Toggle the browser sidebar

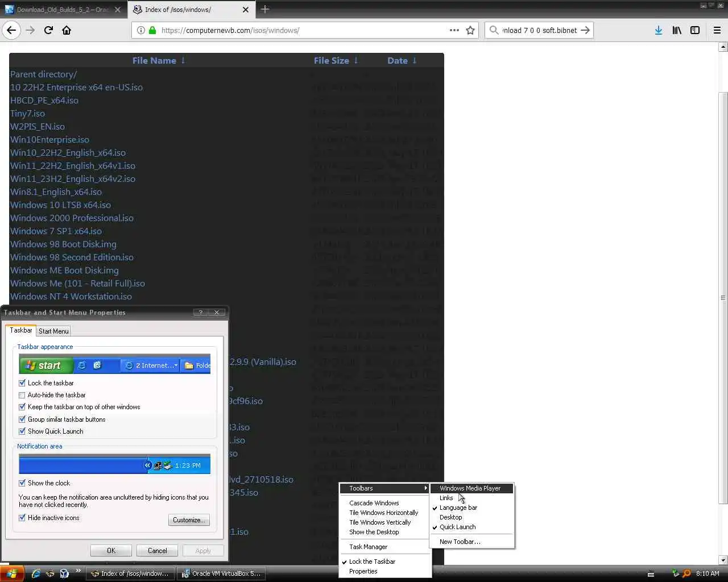[695, 30]
